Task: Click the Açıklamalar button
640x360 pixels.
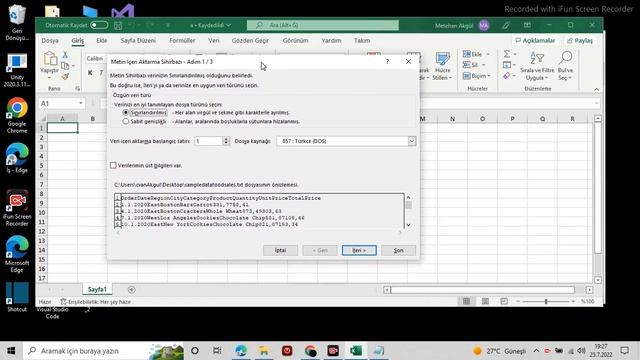Action: 536,40
